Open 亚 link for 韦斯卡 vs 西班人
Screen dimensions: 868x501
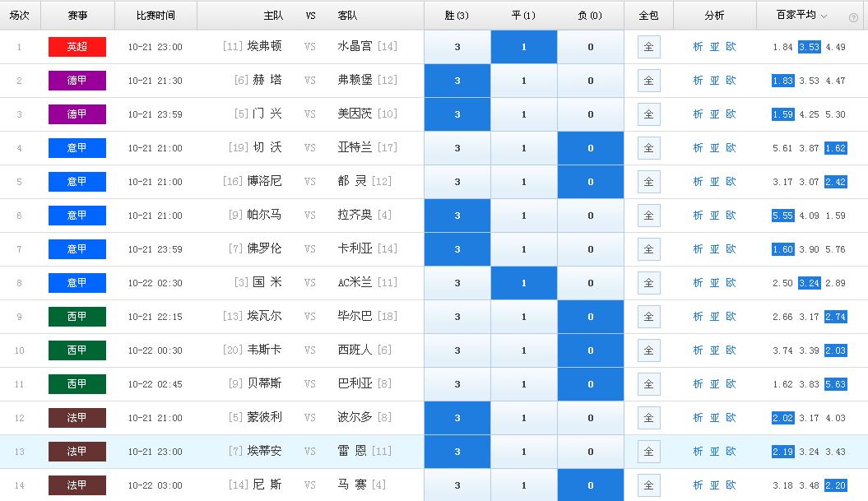[x=715, y=350]
